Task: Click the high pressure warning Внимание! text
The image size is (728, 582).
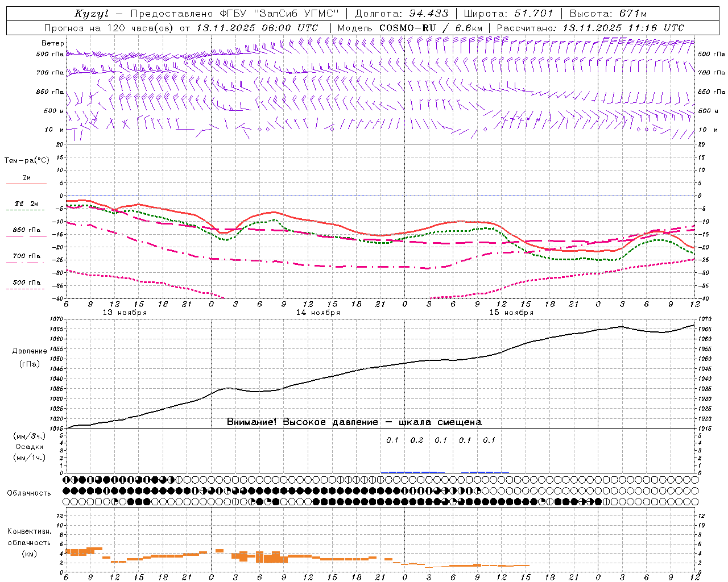Action: pyautogui.click(x=354, y=422)
